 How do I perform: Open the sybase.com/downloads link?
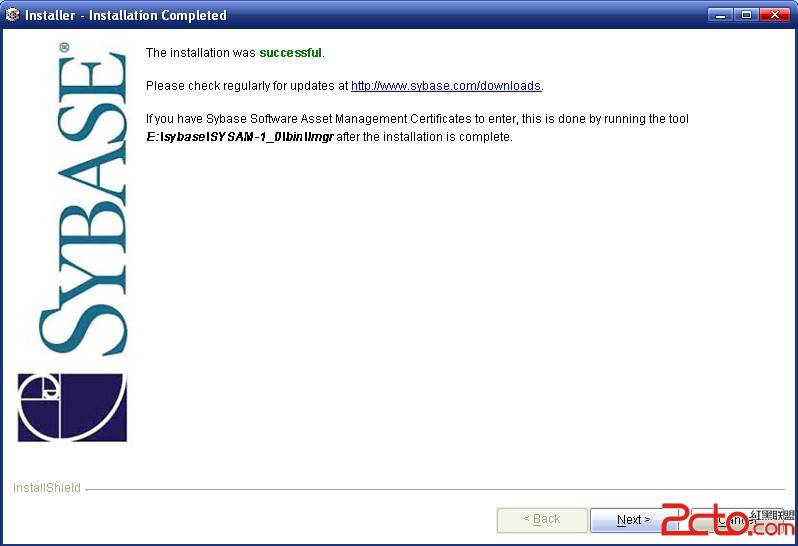coord(446,85)
